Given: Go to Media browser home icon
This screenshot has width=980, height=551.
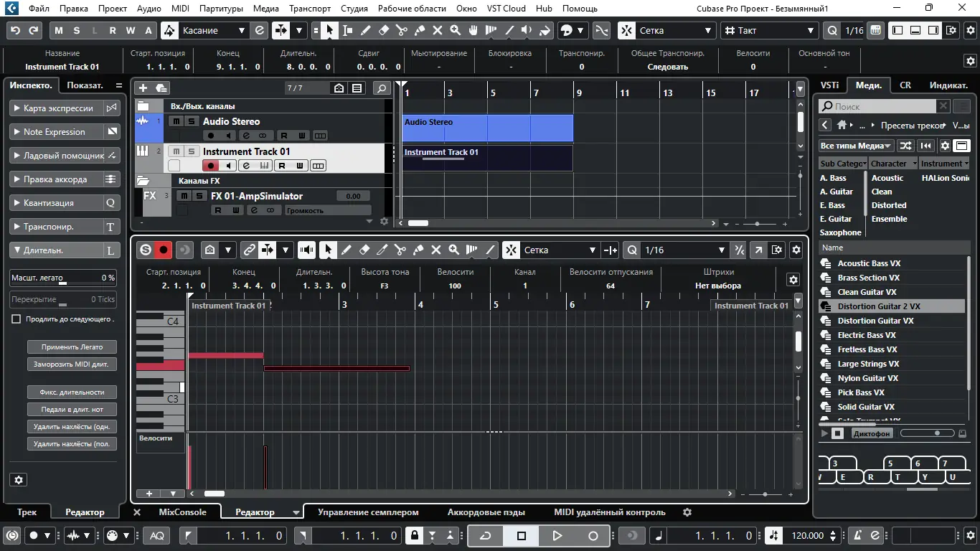Looking at the screenshot, I should [x=842, y=125].
